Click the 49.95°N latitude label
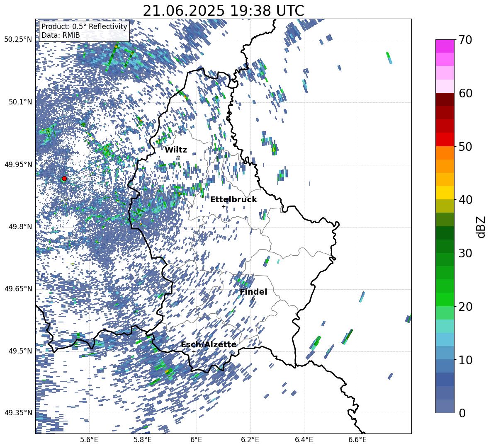The image size is (491, 448). (x=18, y=164)
